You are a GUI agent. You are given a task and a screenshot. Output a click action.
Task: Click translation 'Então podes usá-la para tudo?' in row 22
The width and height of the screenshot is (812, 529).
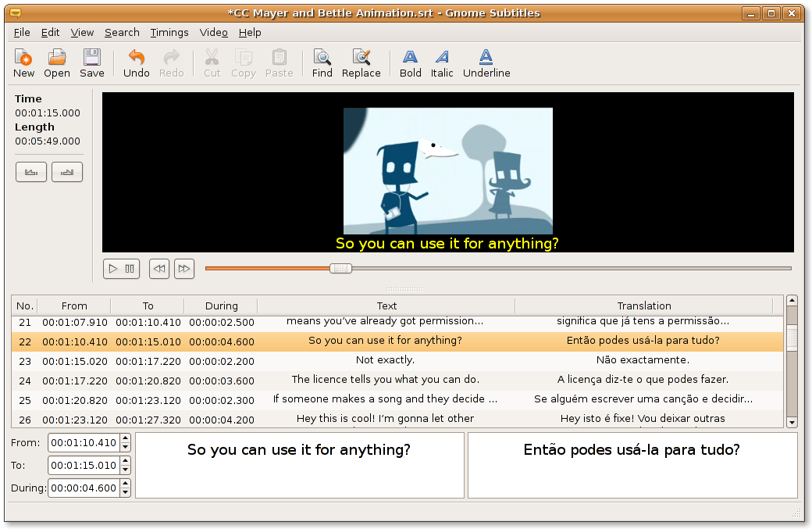point(643,341)
